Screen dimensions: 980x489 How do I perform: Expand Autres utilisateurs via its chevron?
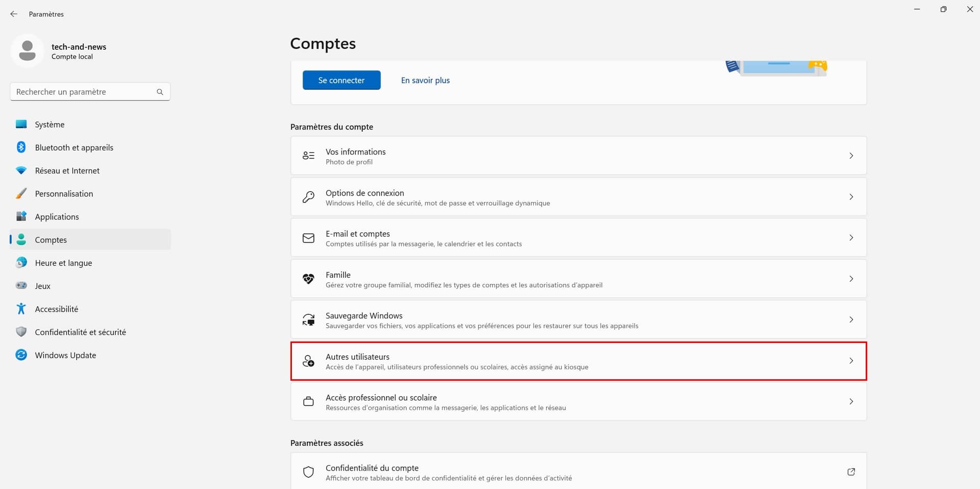851,361
